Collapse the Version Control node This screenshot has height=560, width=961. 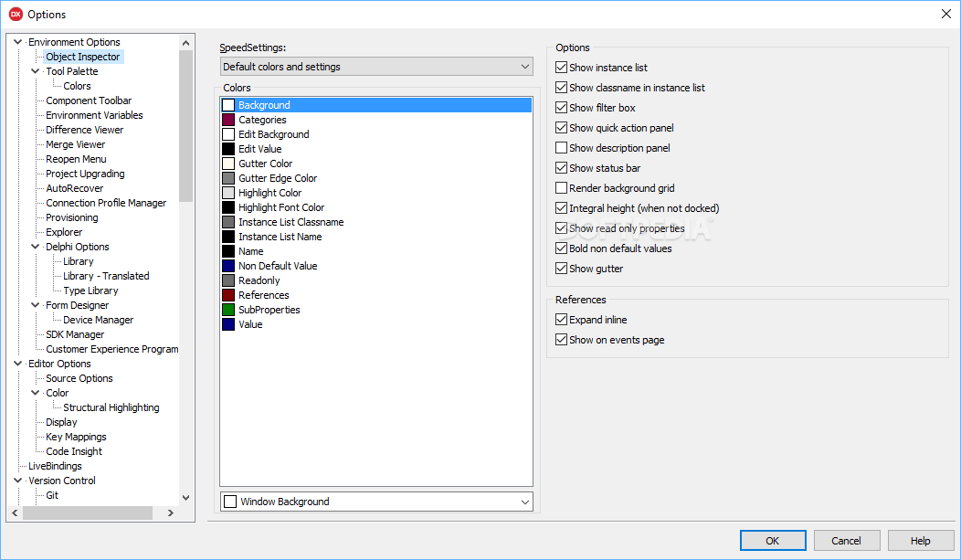[17, 481]
